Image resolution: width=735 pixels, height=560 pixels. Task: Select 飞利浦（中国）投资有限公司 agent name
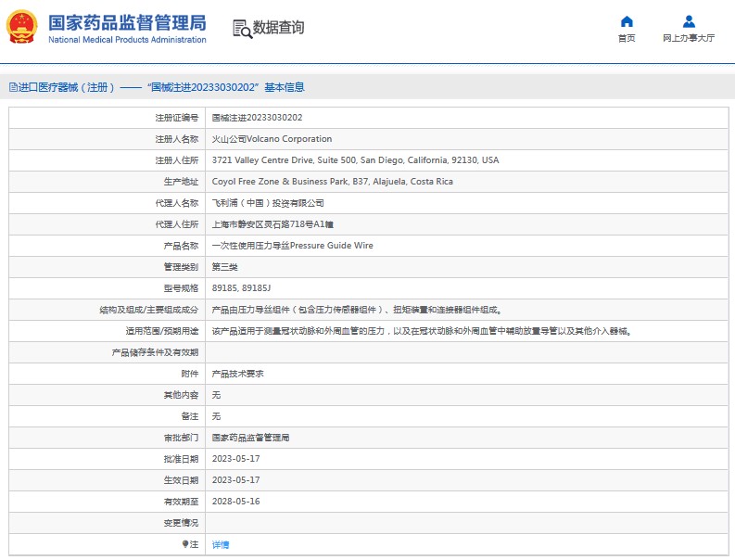pyautogui.click(x=268, y=203)
